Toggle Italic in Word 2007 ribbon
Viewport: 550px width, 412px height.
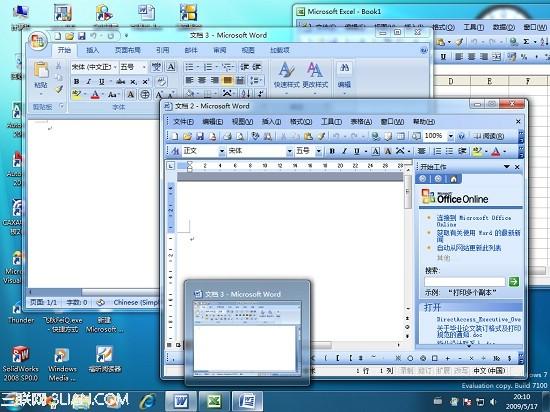pos(88,81)
